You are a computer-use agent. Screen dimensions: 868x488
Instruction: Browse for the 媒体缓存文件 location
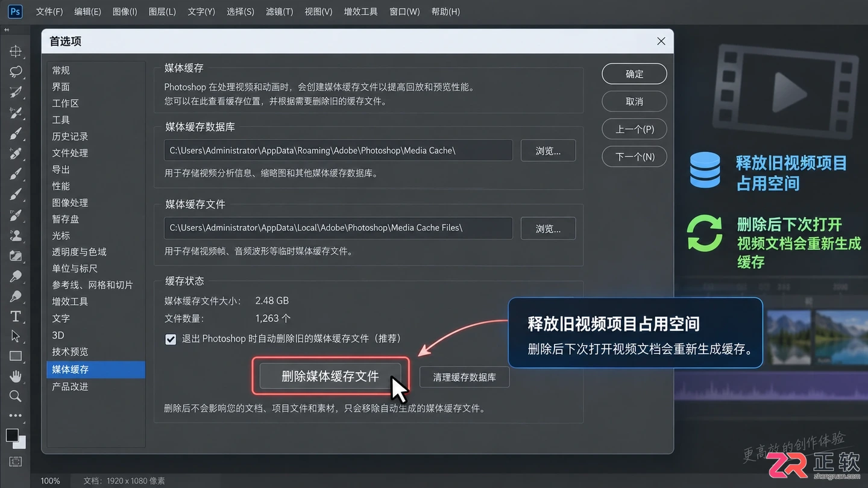pyautogui.click(x=548, y=228)
